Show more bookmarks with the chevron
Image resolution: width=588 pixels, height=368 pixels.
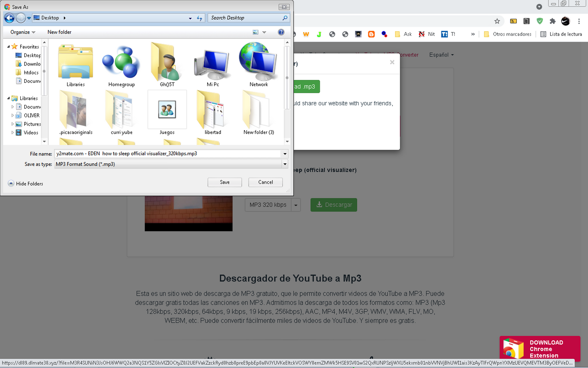473,34
